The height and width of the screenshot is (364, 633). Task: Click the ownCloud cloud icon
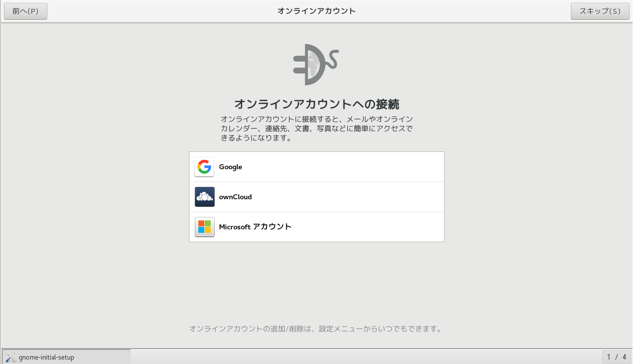coord(204,197)
